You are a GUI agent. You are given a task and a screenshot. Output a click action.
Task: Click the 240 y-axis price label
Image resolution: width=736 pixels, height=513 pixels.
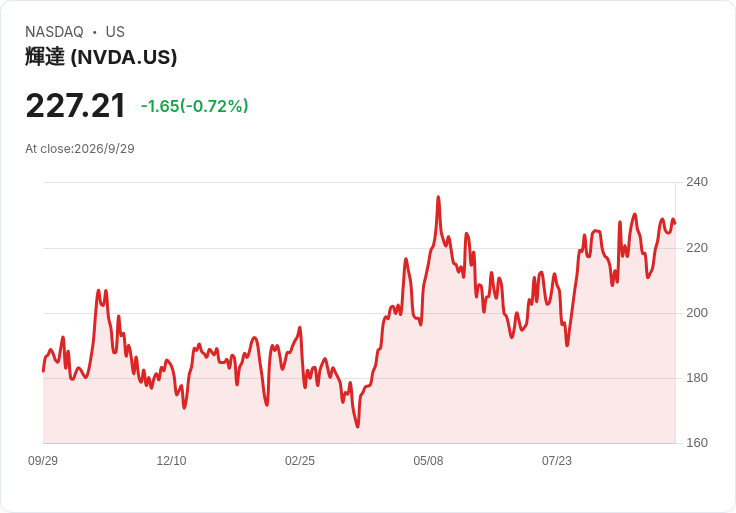pyautogui.click(x=697, y=182)
